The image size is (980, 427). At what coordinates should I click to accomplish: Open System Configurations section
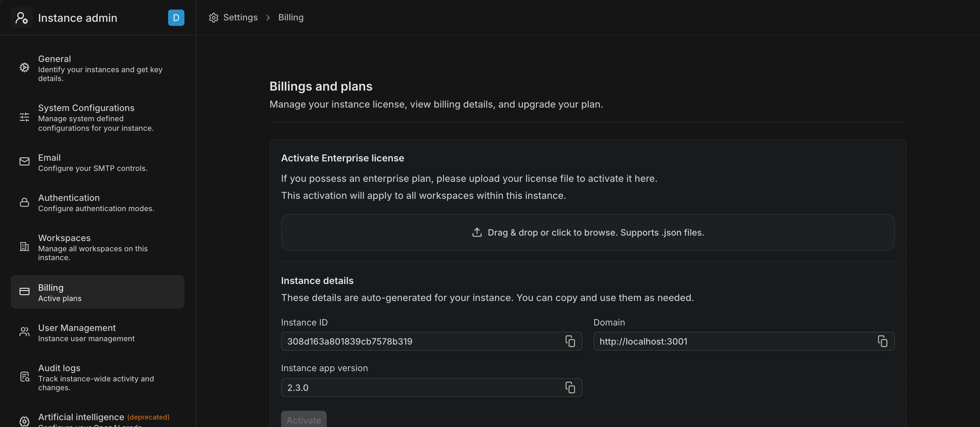(x=98, y=117)
